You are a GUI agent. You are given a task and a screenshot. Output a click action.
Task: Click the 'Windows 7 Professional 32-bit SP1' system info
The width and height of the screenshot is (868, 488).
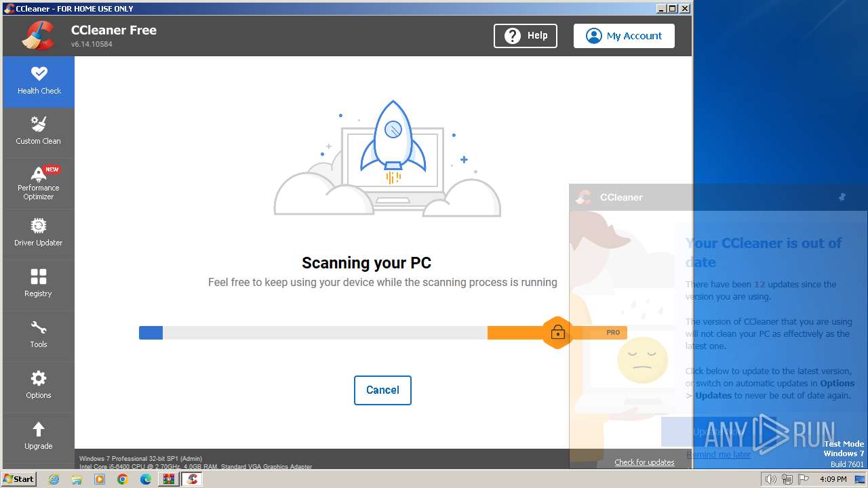(x=140, y=459)
